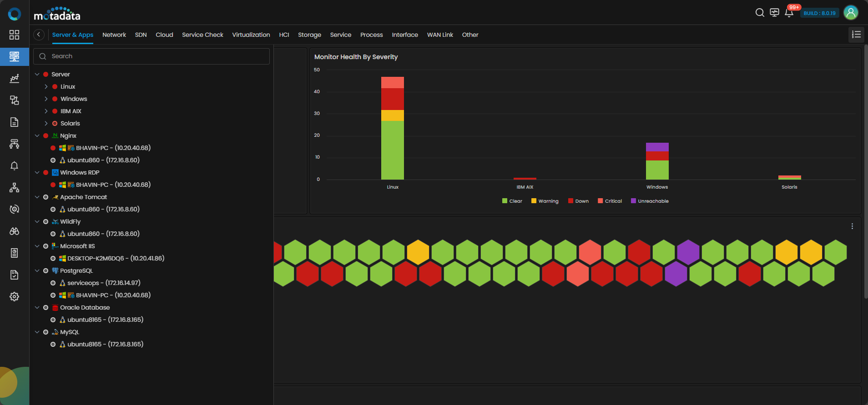Toggle the Unreachable series in chart legend
This screenshot has height=405, width=868.
650,201
